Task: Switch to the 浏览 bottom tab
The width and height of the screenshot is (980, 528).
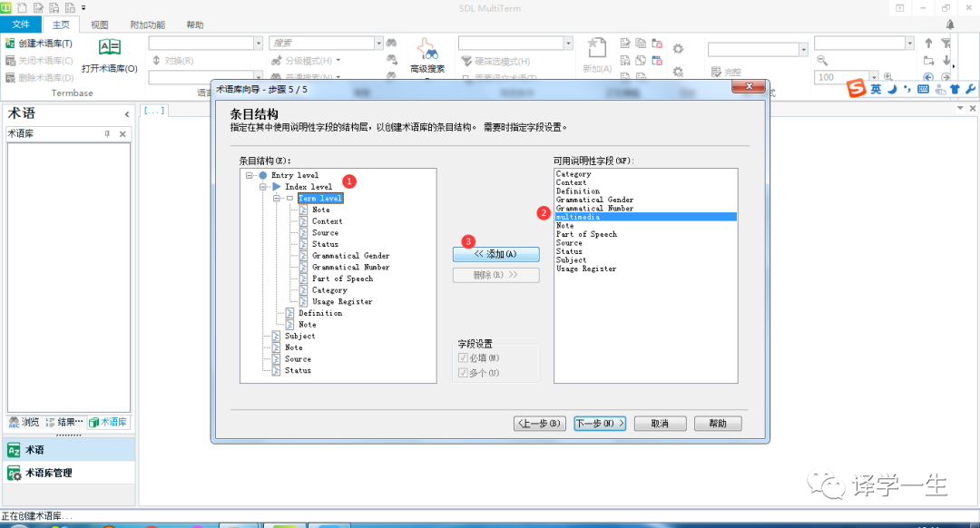Action: coord(24,423)
